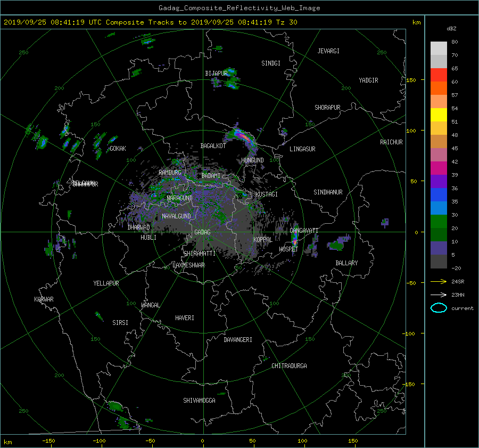Image resolution: width=479 pixels, height=448 pixels.
Task: Click the BADAMI city label
Action: click(211, 176)
